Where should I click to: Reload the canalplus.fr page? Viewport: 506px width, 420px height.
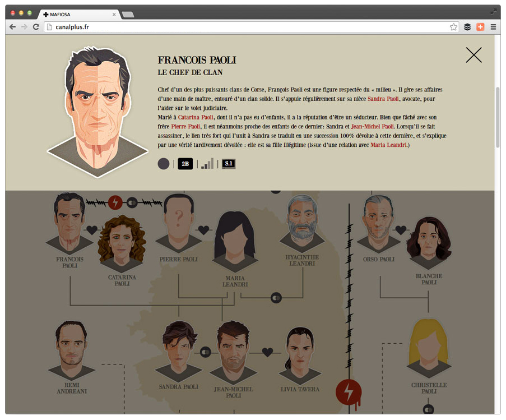[x=36, y=27]
